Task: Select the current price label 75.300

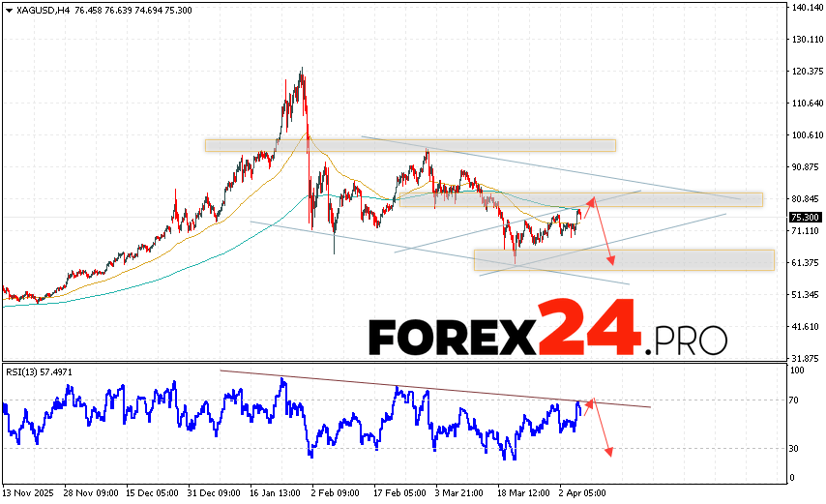Action: 804,218
